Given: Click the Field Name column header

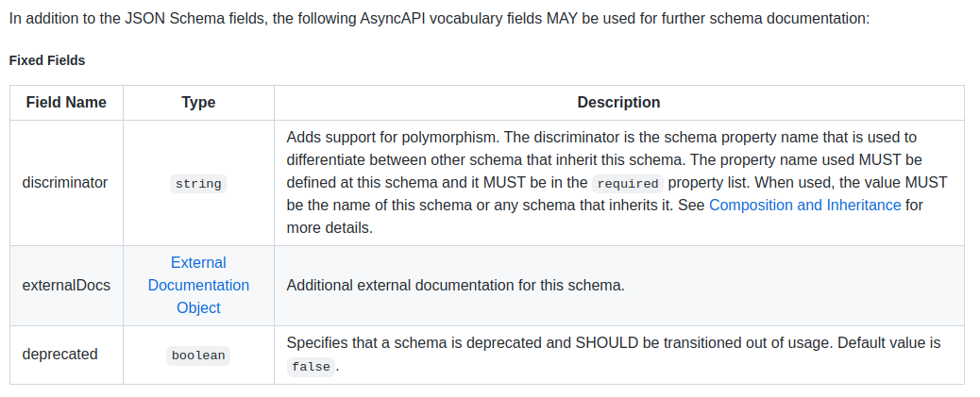Looking at the screenshot, I should pos(66,103).
